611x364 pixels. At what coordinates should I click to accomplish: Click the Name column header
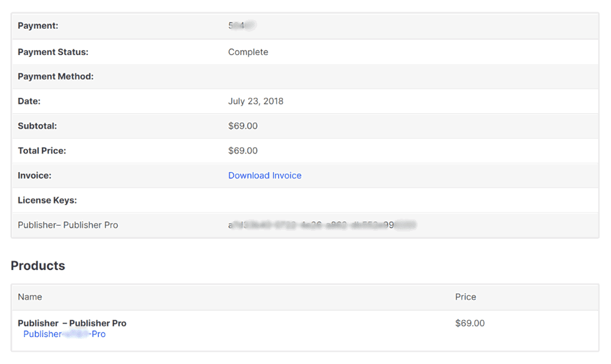(x=30, y=297)
